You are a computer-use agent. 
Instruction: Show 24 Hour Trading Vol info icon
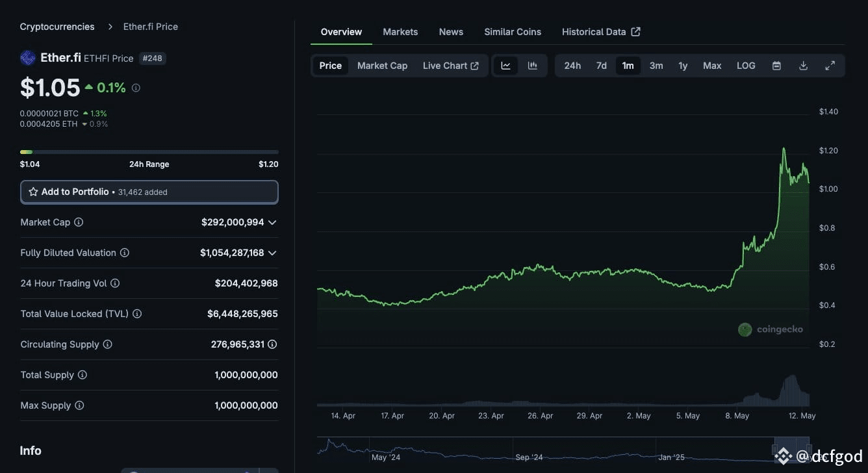[x=115, y=283]
